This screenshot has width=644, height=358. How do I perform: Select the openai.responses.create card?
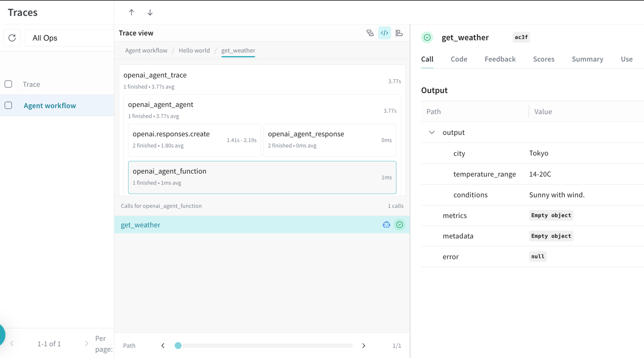pos(194,140)
